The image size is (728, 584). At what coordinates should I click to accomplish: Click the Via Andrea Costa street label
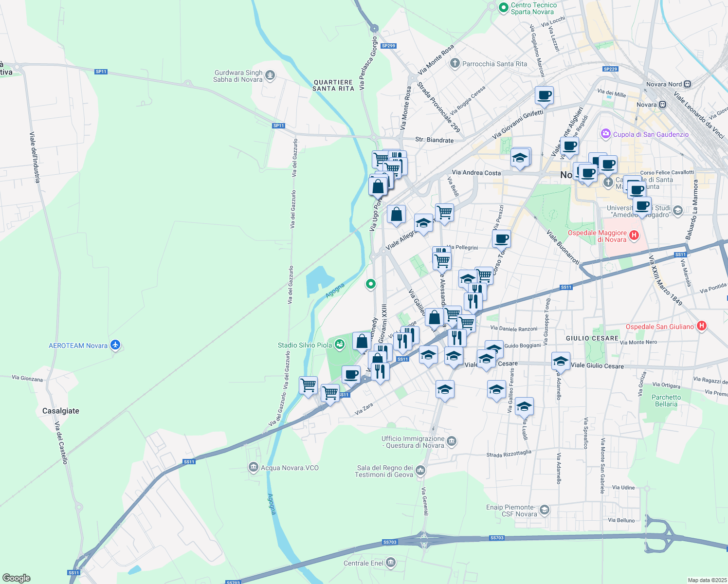coord(476,173)
